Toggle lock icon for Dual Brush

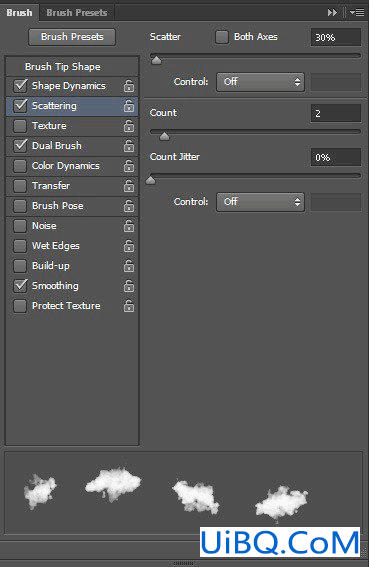click(129, 146)
